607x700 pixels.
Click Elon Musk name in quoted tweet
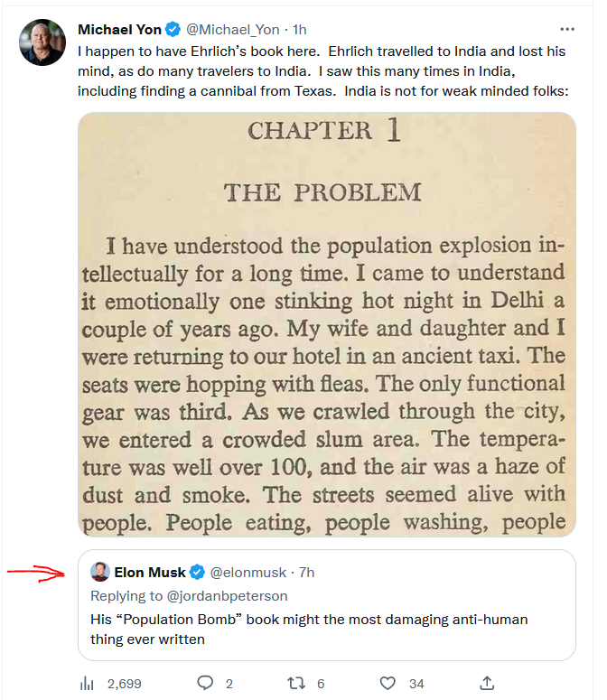coord(149,573)
